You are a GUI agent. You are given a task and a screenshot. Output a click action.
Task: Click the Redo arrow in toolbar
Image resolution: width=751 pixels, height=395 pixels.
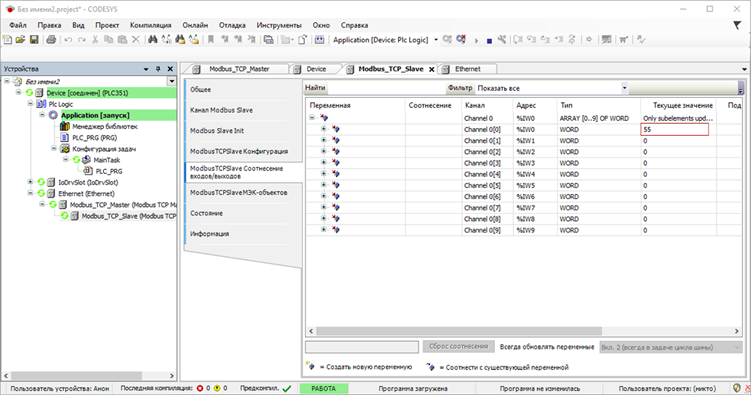(81, 40)
